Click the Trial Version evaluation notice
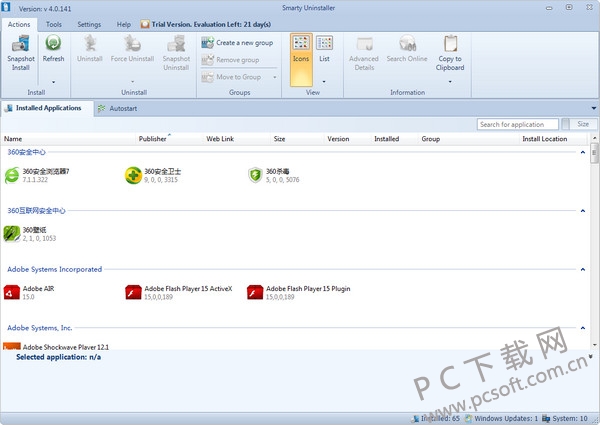The height and width of the screenshot is (425, 600). [206, 24]
